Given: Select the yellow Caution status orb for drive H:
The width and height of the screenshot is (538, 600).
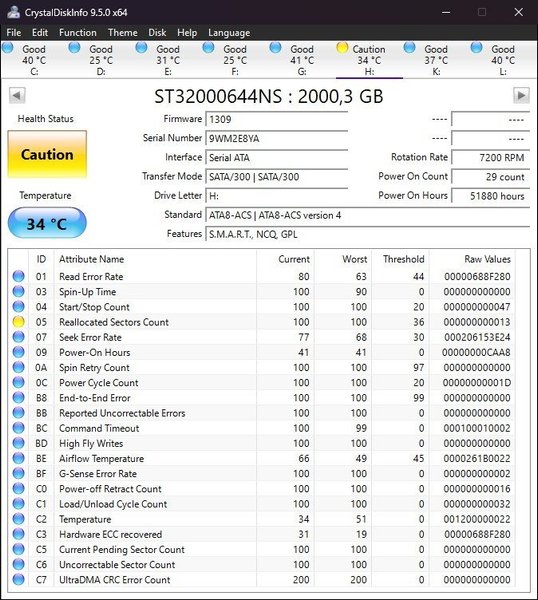Looking at the screenshot, I should pos(342,48).
